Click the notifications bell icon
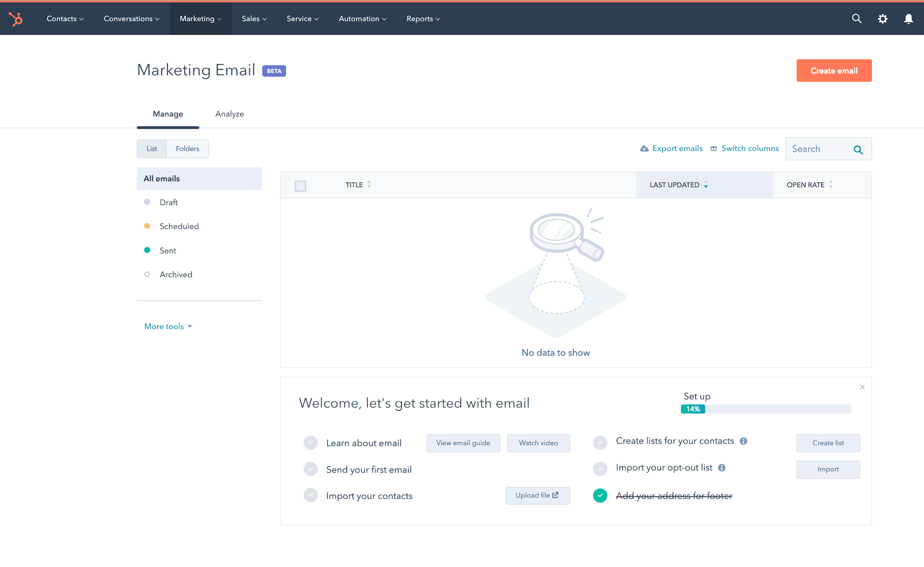The image size is (924, 567). (x=909, y=19)
